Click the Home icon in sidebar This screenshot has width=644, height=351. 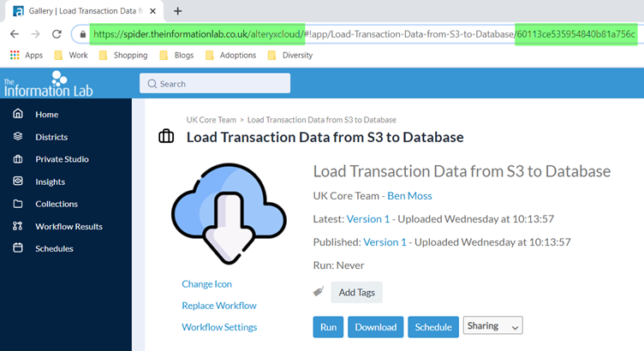click(x=18, y=114)
